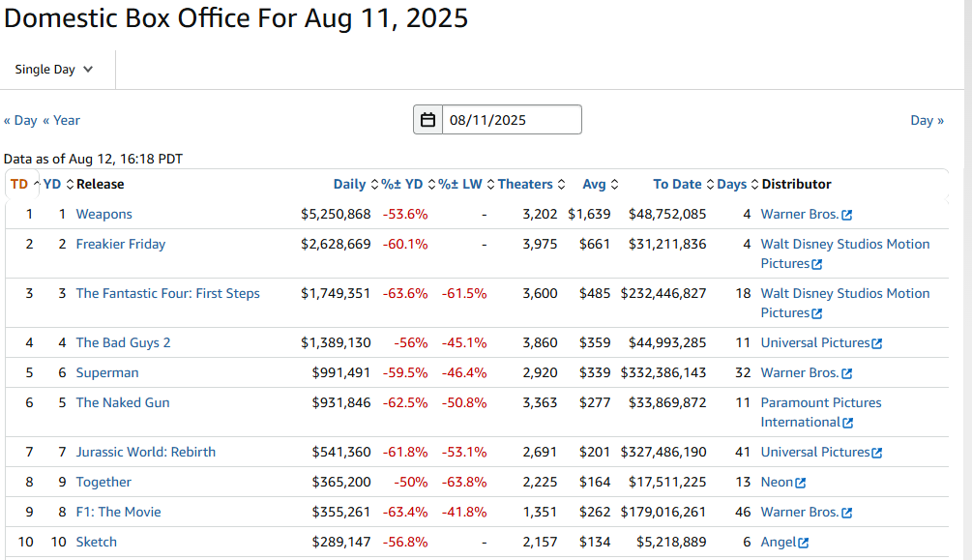972x560 pixels.
Task: Open the Superman release page
Action: tap(107, 372)
